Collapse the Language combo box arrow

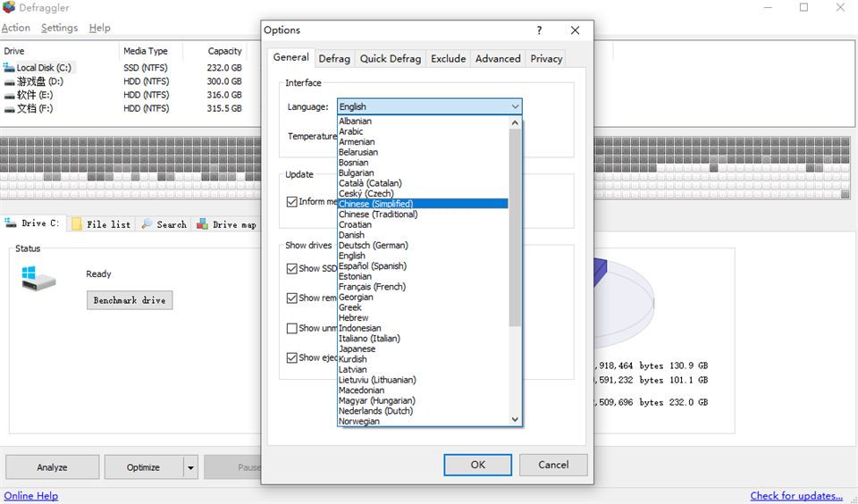515,106
